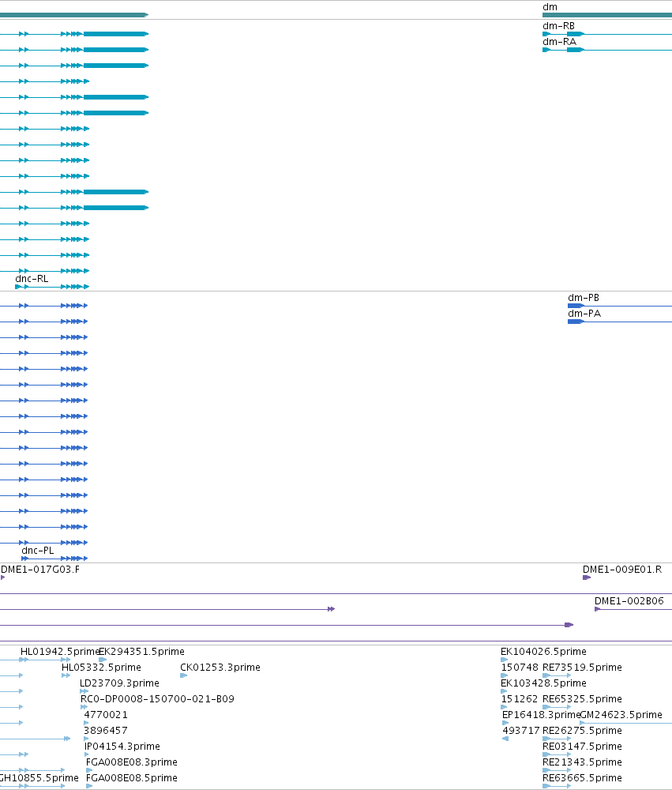672x790 pixels.
Task: Open EST RE73519.5prime
Action: tap(582, 668)
